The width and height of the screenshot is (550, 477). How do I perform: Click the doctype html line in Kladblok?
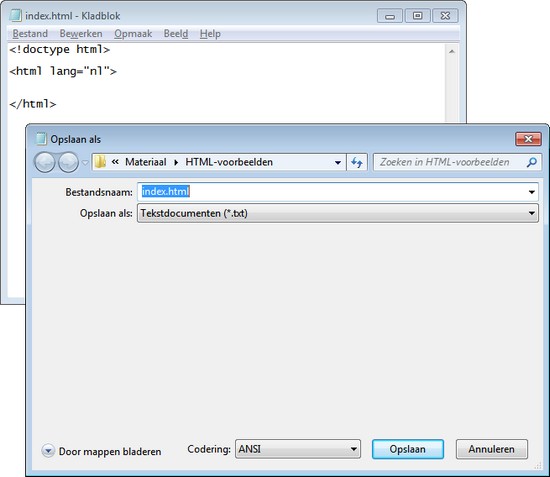60,49
